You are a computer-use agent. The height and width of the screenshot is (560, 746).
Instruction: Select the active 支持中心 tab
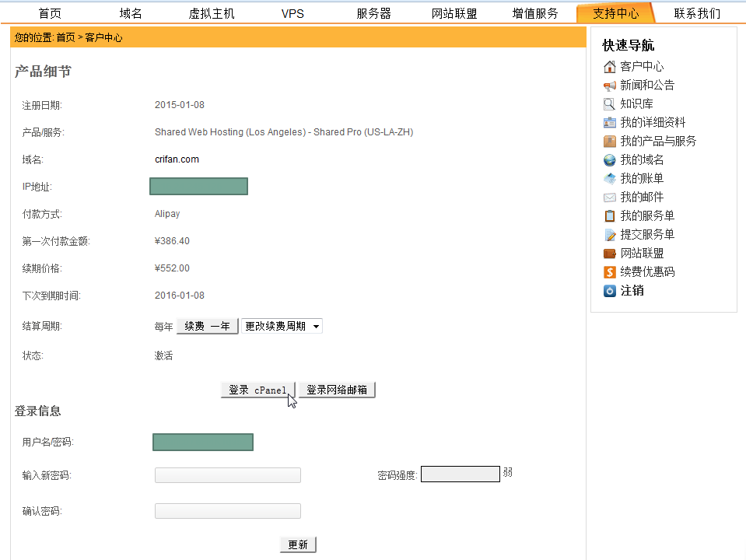click(616, 13)
